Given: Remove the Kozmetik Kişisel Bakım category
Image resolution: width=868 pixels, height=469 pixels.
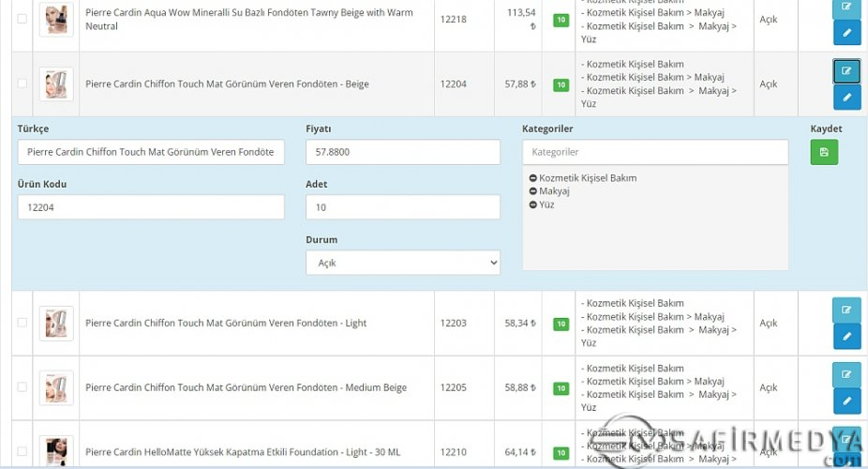Looking at the screenshot, I should tap(533, 178).
